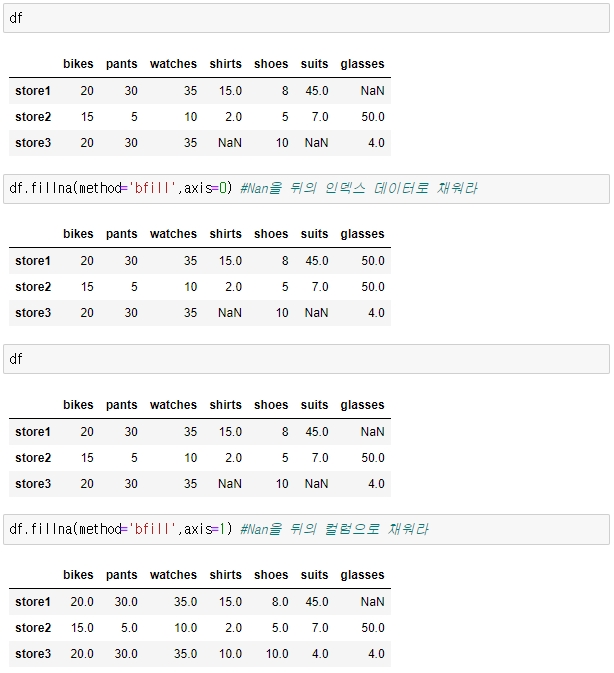Click store1 row label in axis=0 output table

(33, 261)
